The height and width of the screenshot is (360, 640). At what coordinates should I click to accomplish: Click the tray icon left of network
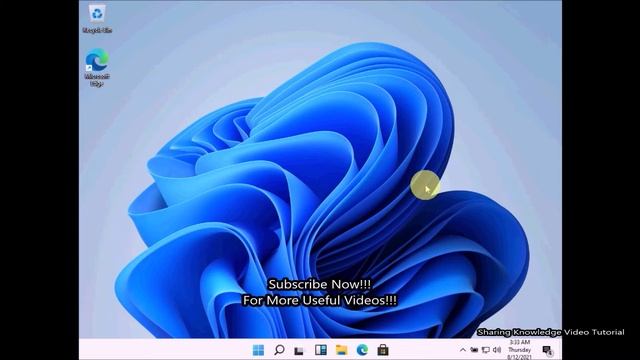[474, 350]
